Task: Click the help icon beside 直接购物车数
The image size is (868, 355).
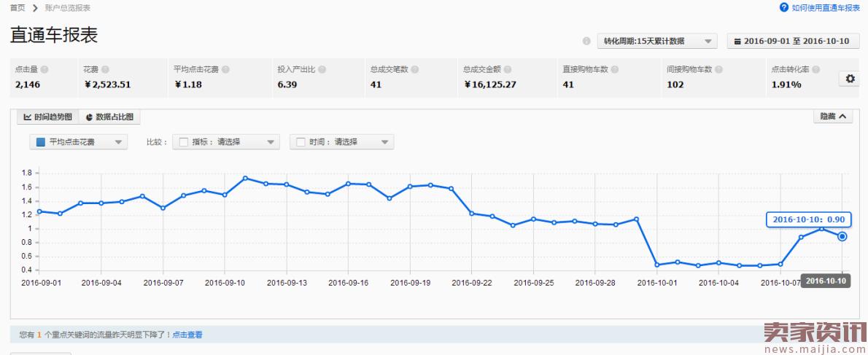Action: 615,70
